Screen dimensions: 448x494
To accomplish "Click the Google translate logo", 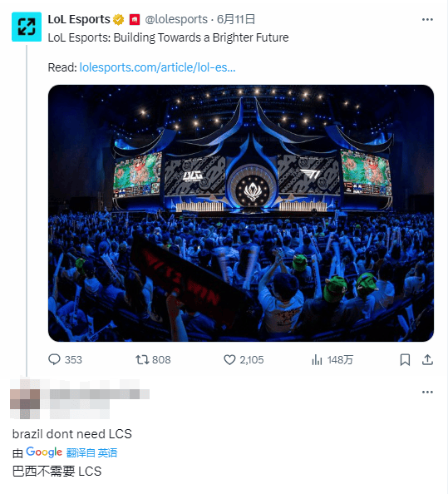I will [x=44, y=452].
